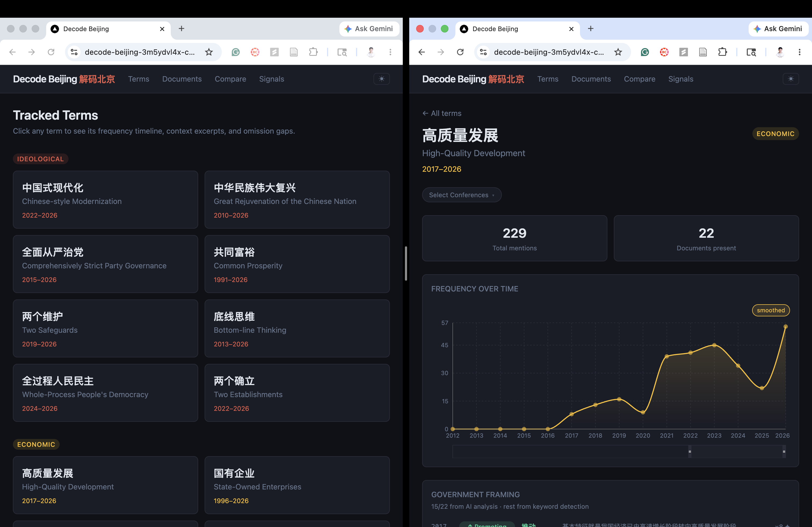The width and height of the screenshot is (812, 527).
Task: Open Chrome three-dot menu in left window
Action: [x=390, y=52]
